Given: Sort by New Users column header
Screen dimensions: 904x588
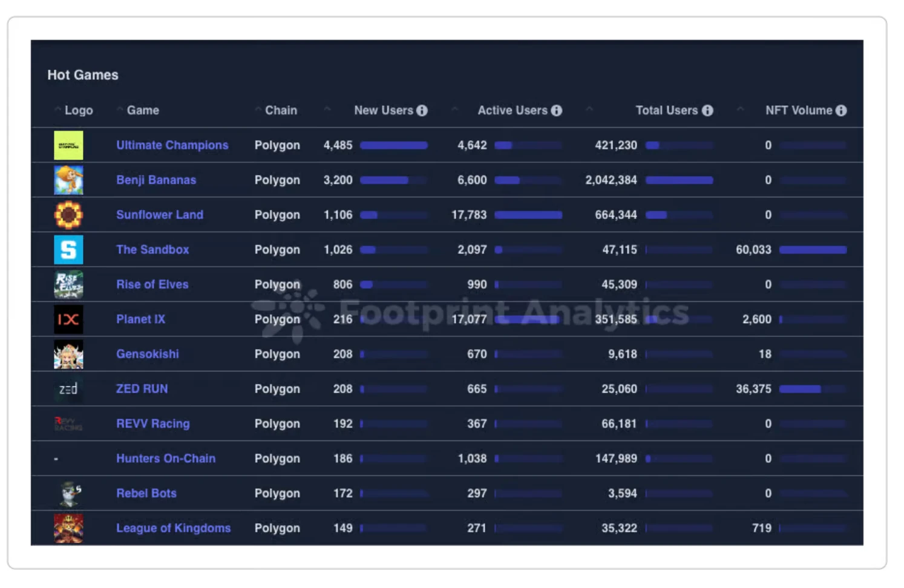Looking at the screenshot, I should click(x=383, y=111).
